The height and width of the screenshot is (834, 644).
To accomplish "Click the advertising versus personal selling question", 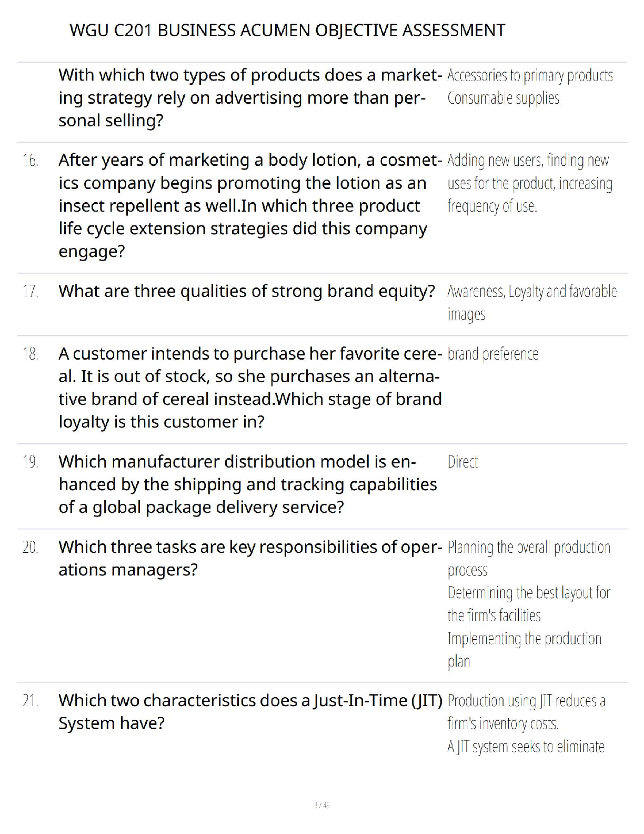I will [250, 98].
